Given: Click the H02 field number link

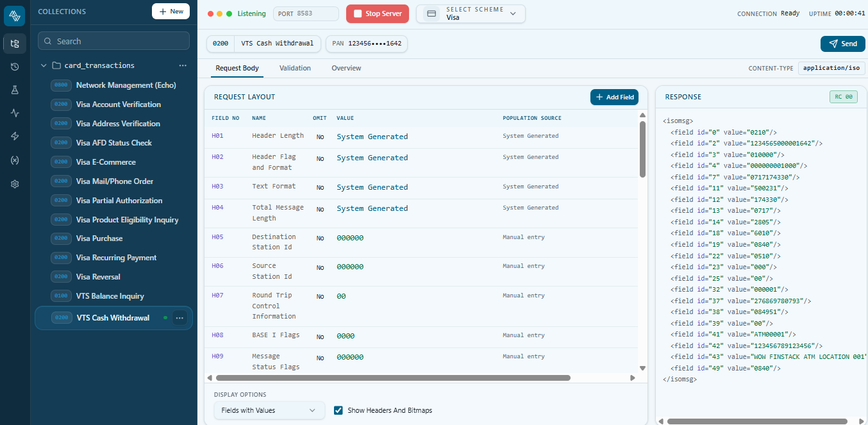Looking at the screenshot, I should [x=217, y=157].
